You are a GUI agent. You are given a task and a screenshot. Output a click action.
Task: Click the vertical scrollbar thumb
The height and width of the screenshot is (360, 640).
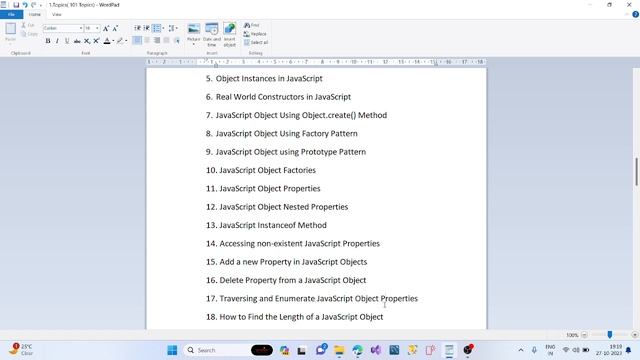point(636,171)
